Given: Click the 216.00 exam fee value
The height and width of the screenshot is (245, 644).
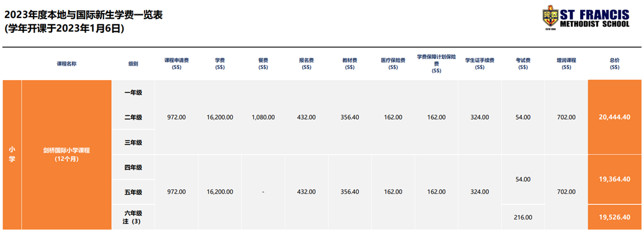Looking at the screenshot, I should point(523,217).
